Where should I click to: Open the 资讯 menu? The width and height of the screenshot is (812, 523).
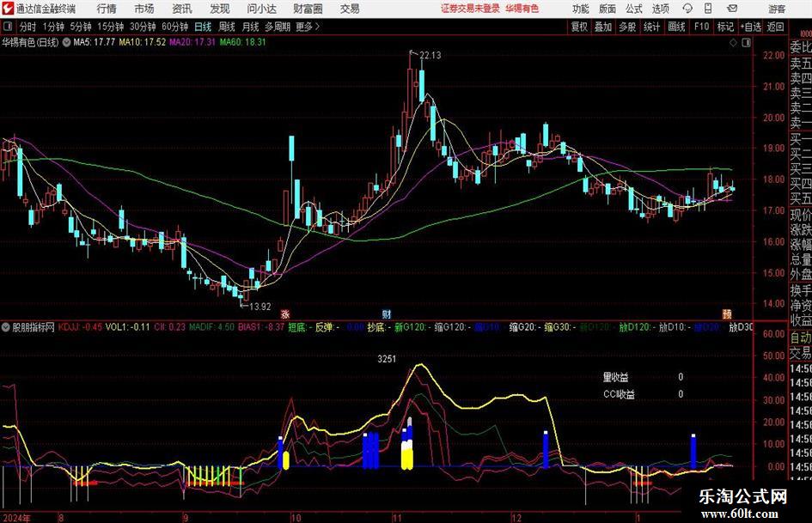point(182,9)
